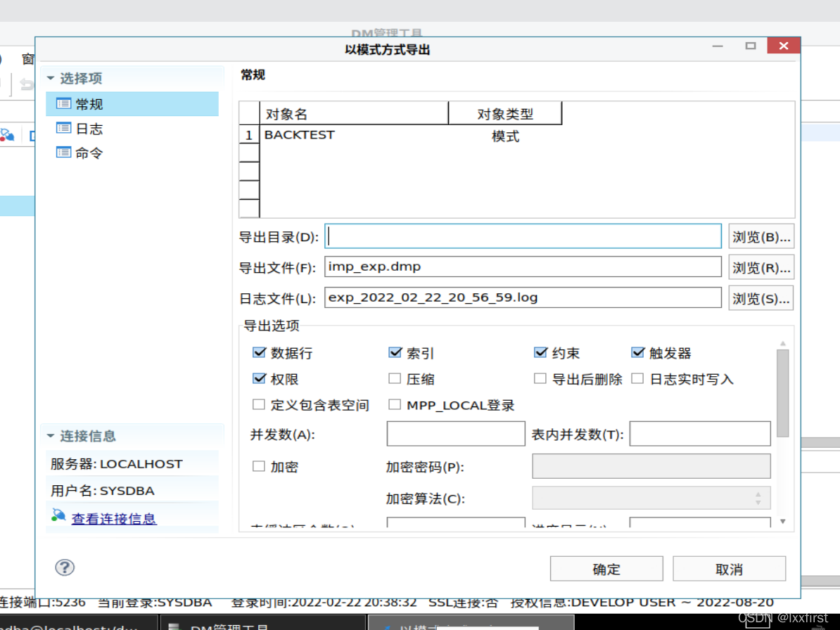Uncheck the 数据行 checkbox

coord(260,352)
